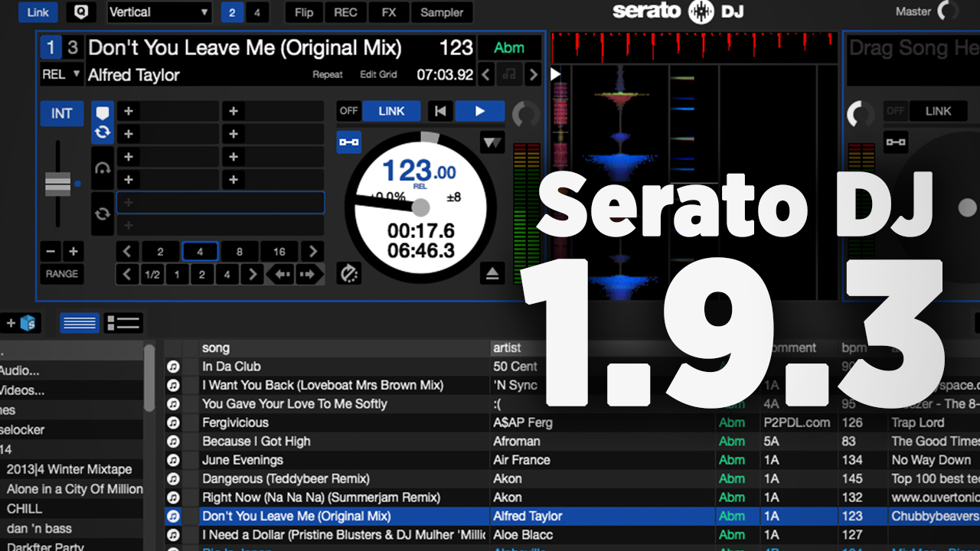This screenshot has height=551, width=980.
Task: Toggle the keylock chain icon
Action: click(x=349, y=142)
